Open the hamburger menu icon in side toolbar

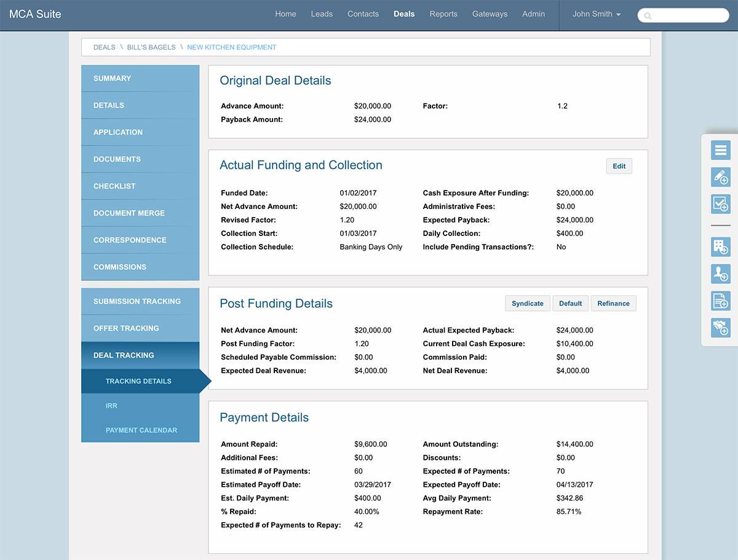(x=721, y=149)
